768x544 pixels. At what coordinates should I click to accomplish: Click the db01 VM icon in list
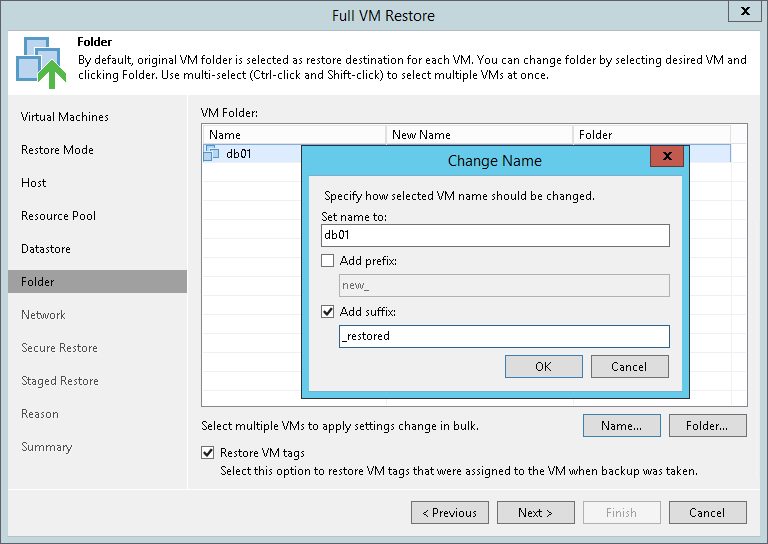(211, 154)
